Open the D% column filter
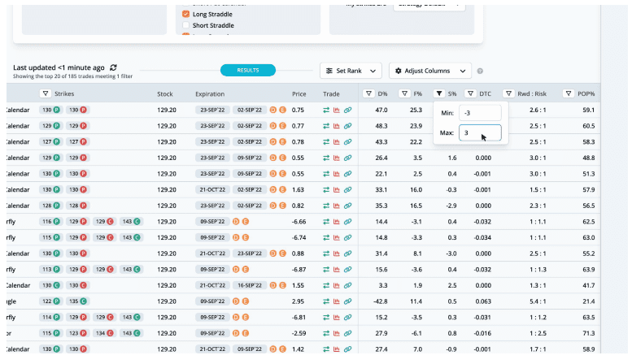The height and width of the screenshot is (364, 632). pyautogui.click(x=368, y=93)
